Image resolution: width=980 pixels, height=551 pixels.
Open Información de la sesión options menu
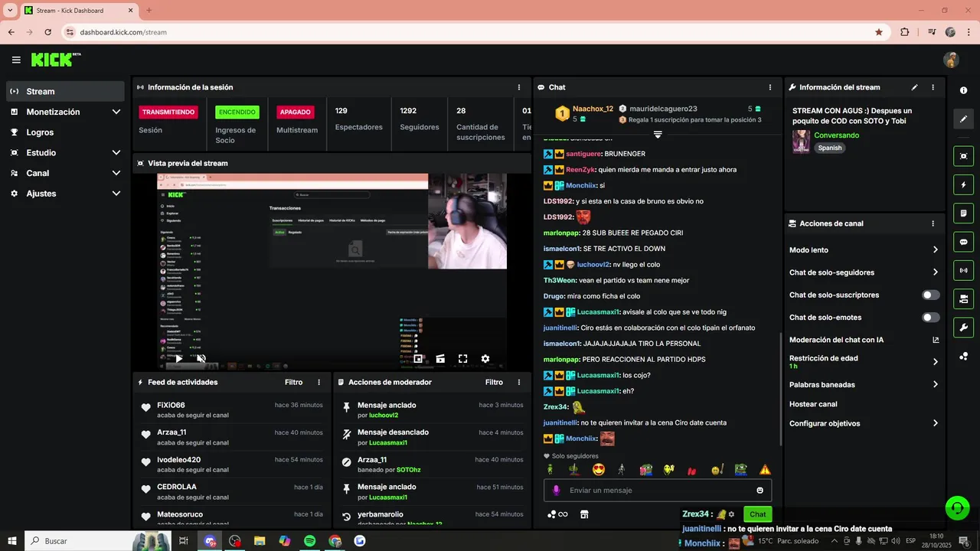tap(519, 87)
